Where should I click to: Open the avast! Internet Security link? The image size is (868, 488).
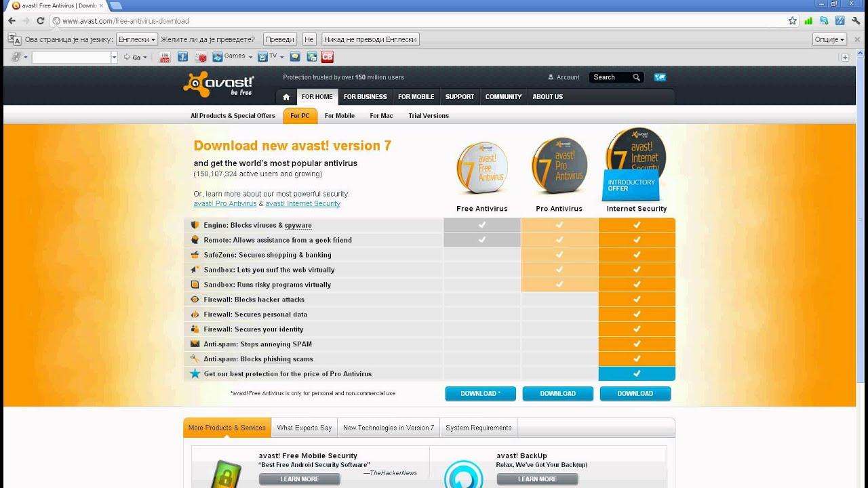coord(302,203)
